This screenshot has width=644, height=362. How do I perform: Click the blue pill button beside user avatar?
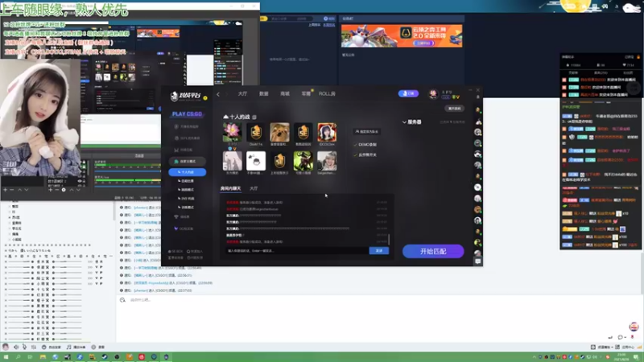tap(408, 93)
